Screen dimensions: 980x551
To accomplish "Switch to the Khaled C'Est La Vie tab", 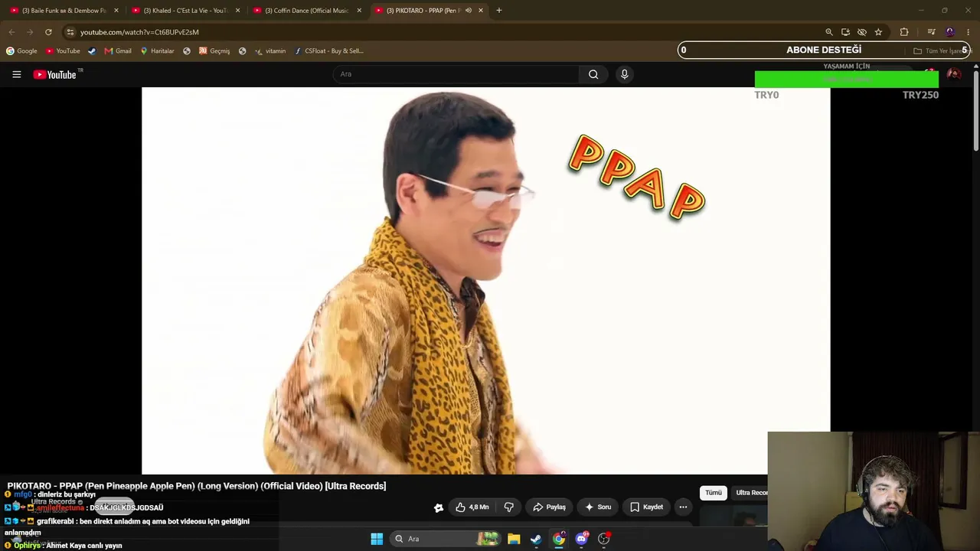I will [186, 11].
